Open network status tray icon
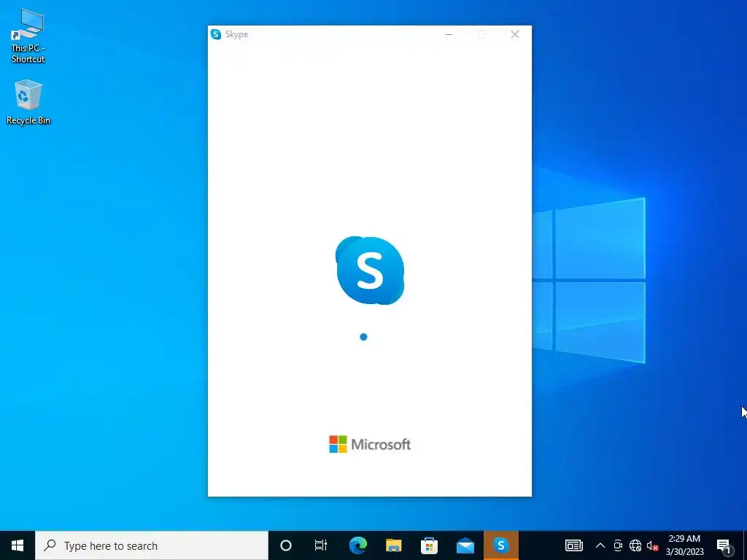This screenshot has width=747, height=560. coord(635,545)
